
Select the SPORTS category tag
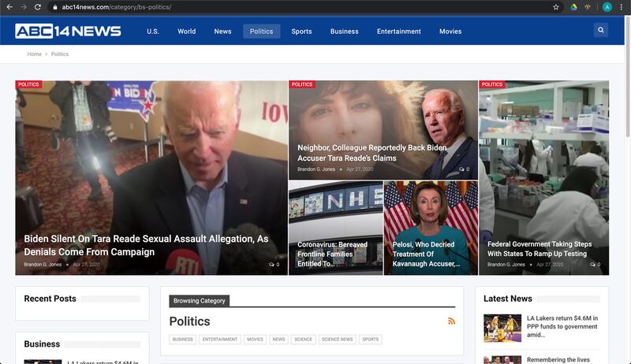tap(370, 340)
